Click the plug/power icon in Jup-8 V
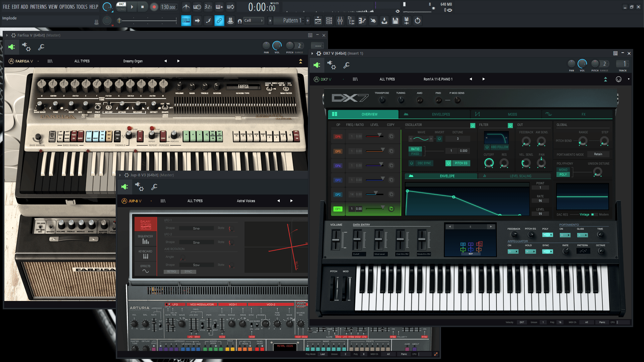The image size is (644, 362). (124, 186)
